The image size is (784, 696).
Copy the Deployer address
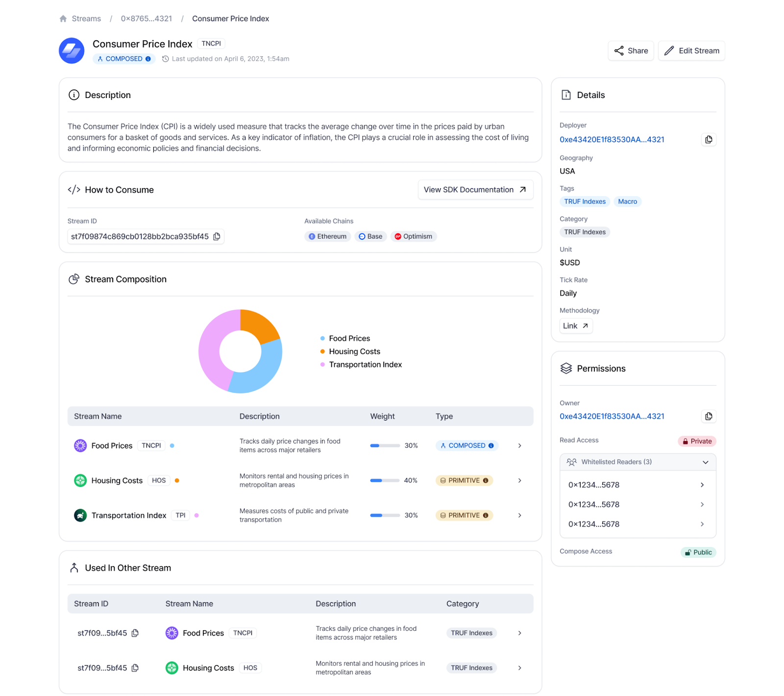tap(709, 140)
